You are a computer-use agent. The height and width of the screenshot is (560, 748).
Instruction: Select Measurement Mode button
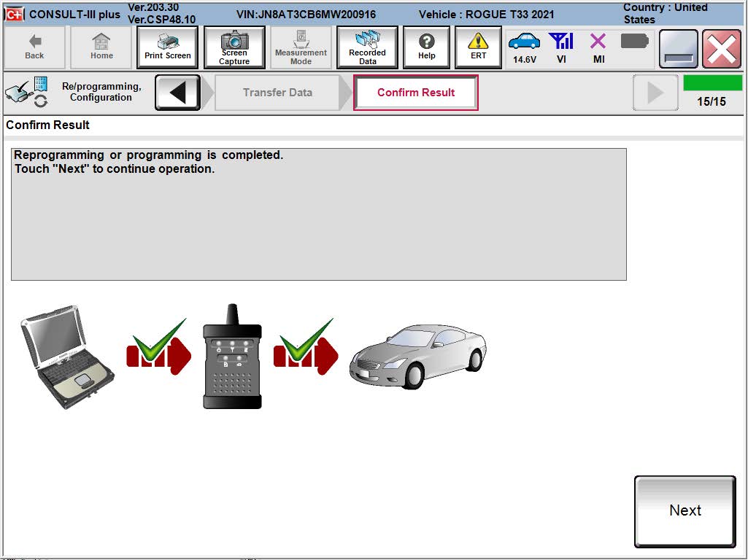pos(301,47)
